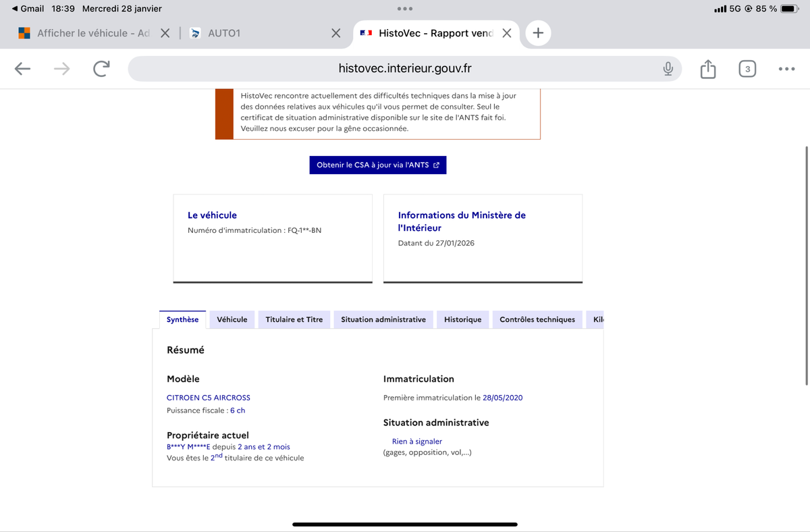This screenshot has width=810, height=532.
Task: Click the technical difficulties warning notice
Action: click(x=378, y=113)
